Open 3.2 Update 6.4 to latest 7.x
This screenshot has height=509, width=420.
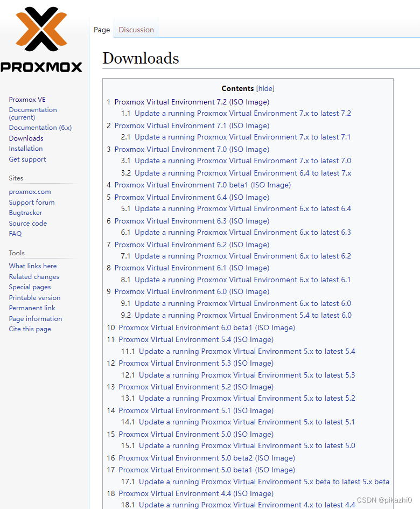click(x=243, y=173)
